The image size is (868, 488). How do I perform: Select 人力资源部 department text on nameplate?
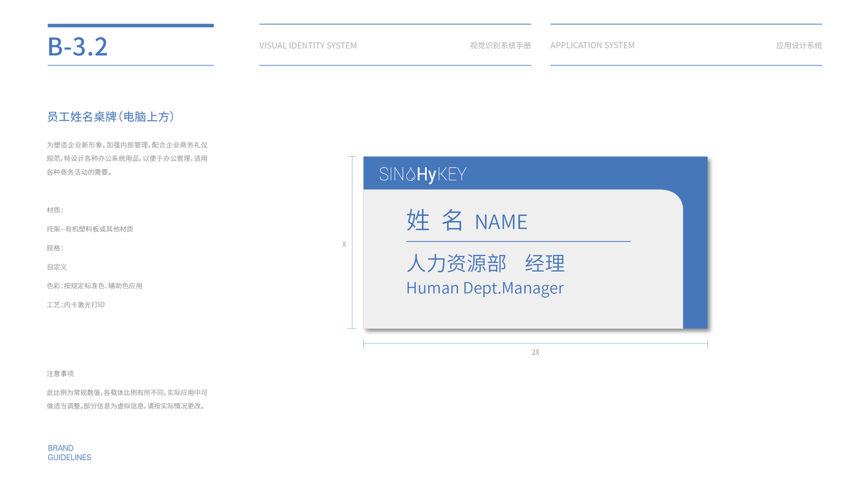(x=456, y=263)
